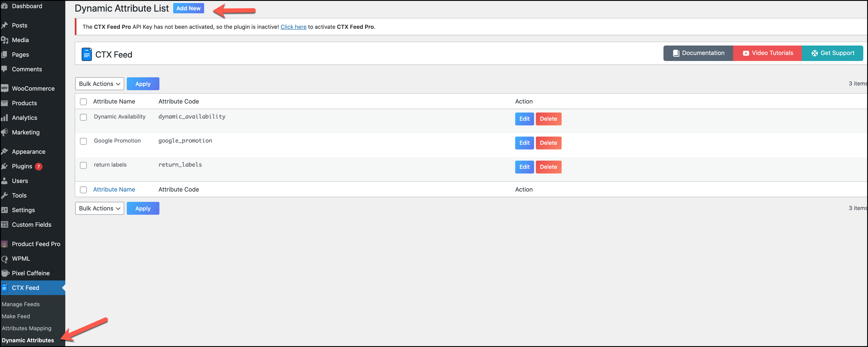Click the play icon on Video Tutorials

(x=746, y=53)
